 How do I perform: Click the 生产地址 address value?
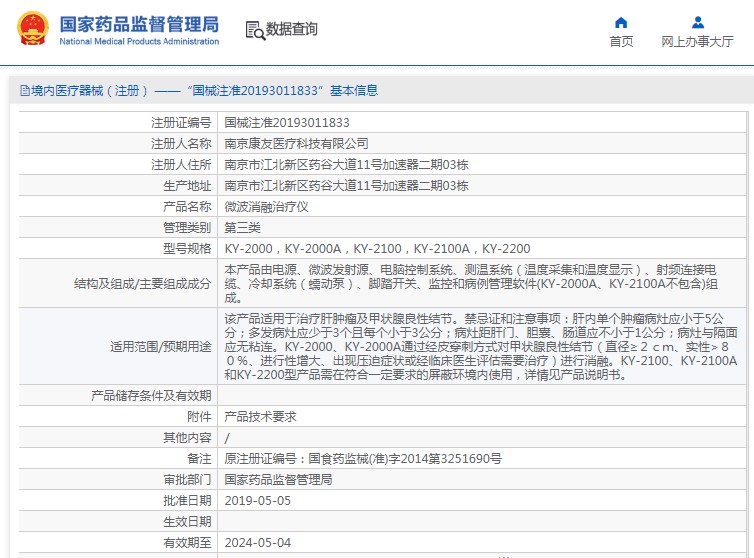pyautogui.click(x=346, y=186)
